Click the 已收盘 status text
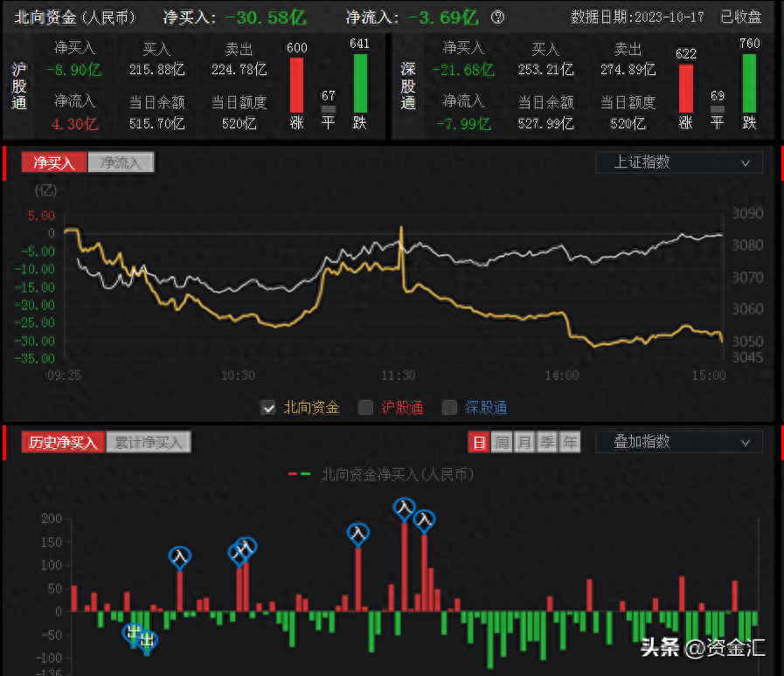 [740, 17]
